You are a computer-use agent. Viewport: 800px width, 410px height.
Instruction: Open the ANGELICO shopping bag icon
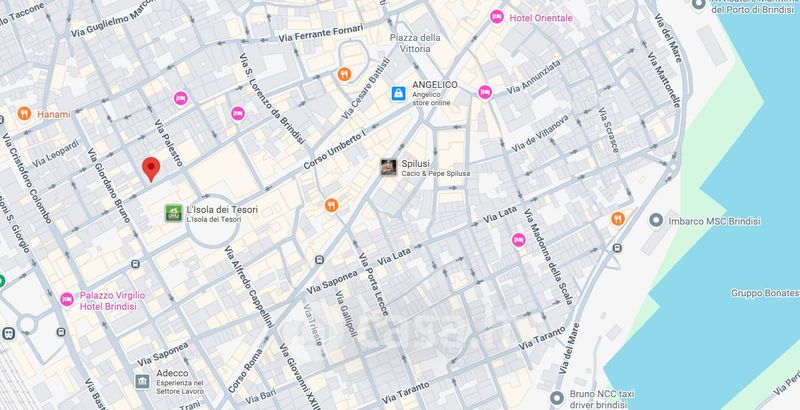pyautogui.click(x=398, y=93)
